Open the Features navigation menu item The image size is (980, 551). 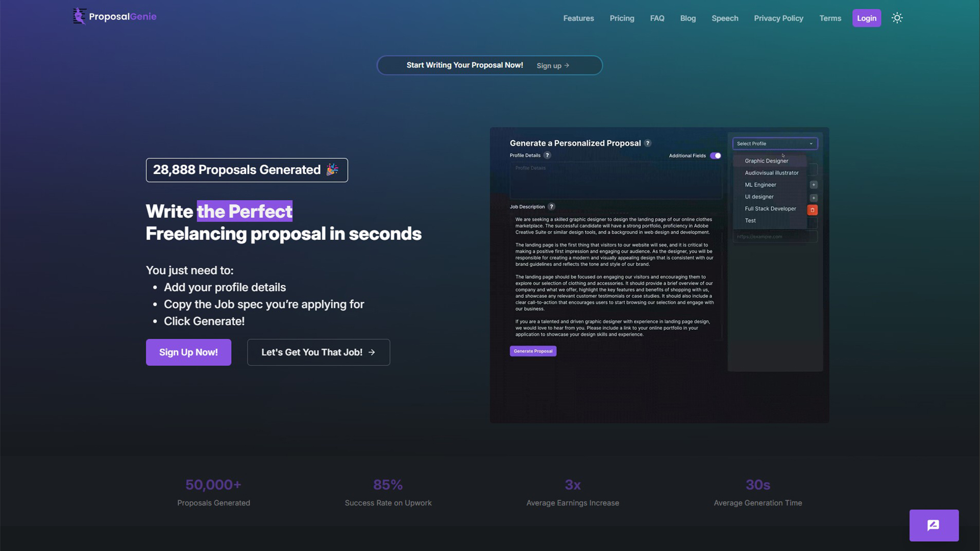tap(578, 18)
